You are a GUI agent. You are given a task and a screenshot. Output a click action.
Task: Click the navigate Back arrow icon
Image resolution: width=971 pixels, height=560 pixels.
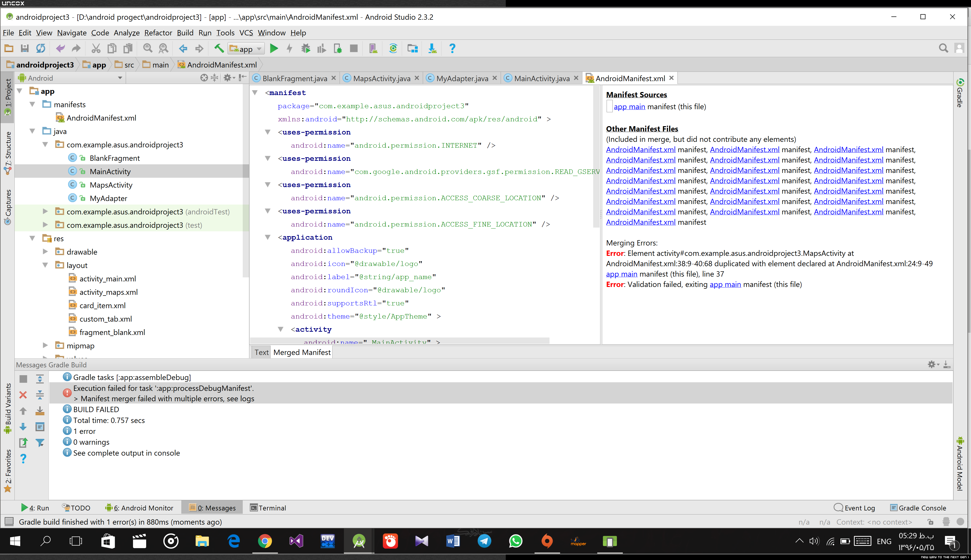click(183, 49)
